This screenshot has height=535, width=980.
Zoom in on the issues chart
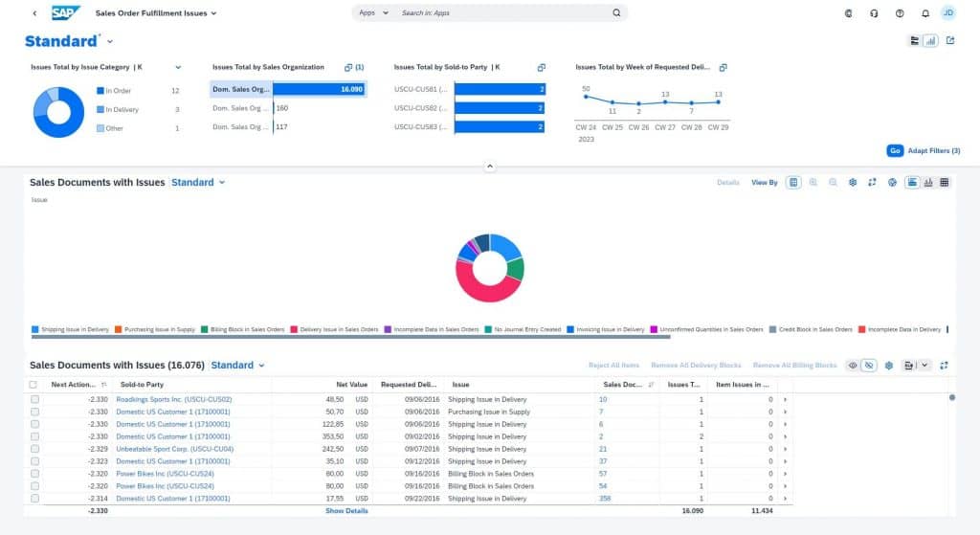tap(813, 183)
